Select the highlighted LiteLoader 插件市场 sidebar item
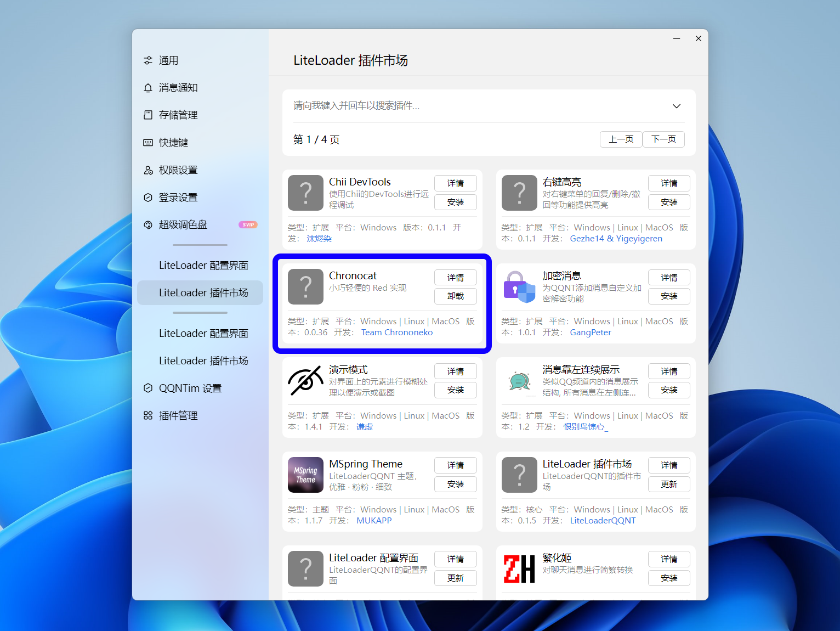The height and width of the screenshot is (631, 840). [x=200, y=293]
